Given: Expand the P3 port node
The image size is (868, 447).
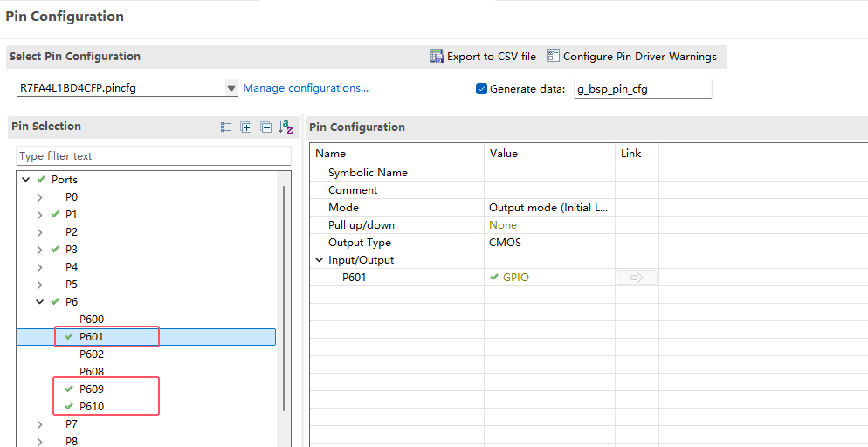Looking at the screenshot, I should click(x=39, y=250).
